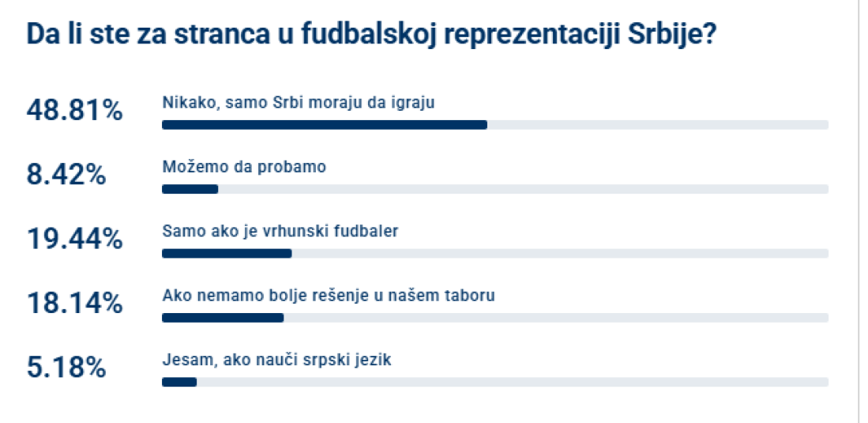Click the empty gray track of the 48.81% bar

coord(657,125)
